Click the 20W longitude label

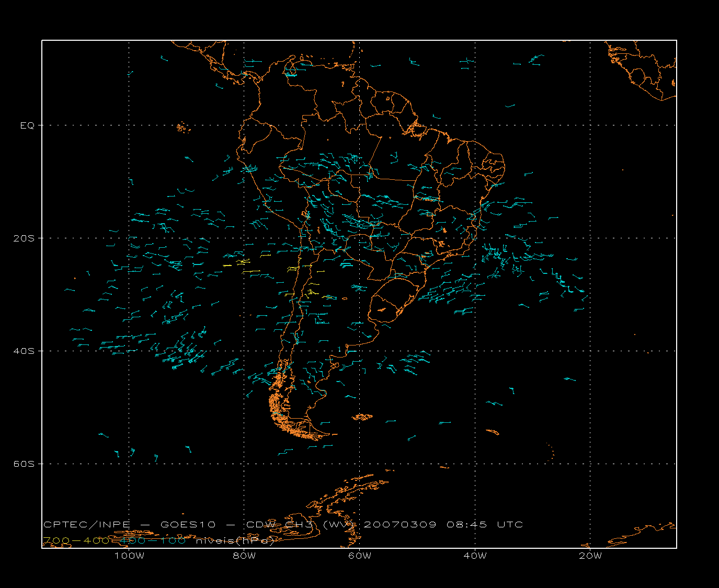tap(590, 556)
